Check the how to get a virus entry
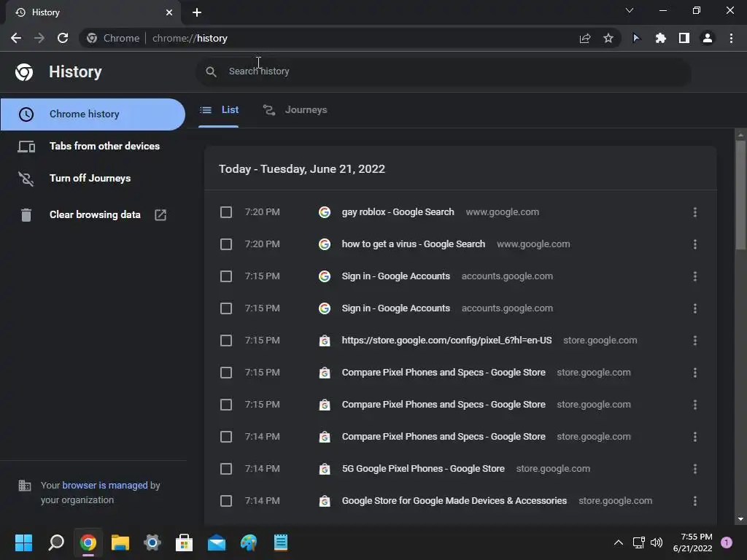This screenshot has height=560, width=747. pos(226,244)
